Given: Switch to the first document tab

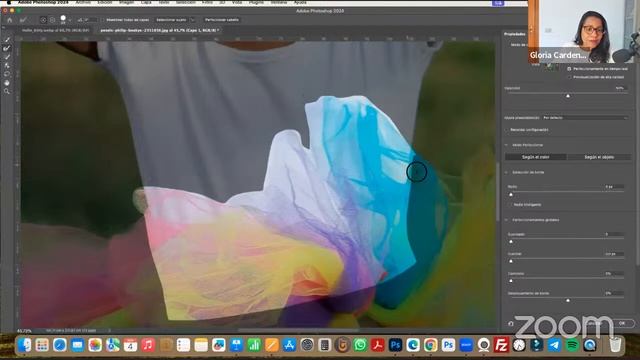Looking at the screenshot, I should tap(55, 30).
